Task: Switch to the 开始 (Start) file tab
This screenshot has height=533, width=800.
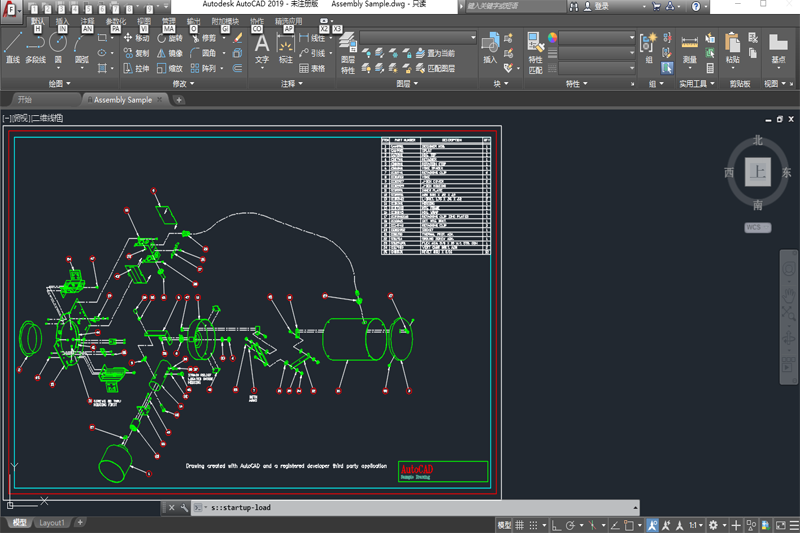Action: 24,99
